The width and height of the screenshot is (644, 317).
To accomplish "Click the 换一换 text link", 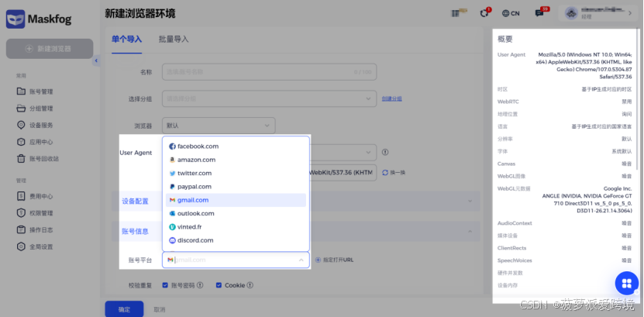I will pos(398,173).
